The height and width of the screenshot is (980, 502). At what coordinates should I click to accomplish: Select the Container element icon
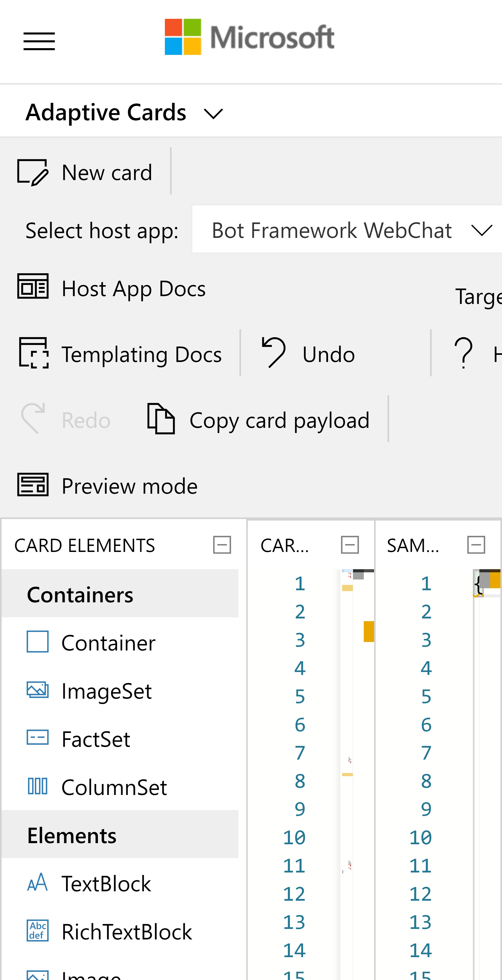(38, 641)
